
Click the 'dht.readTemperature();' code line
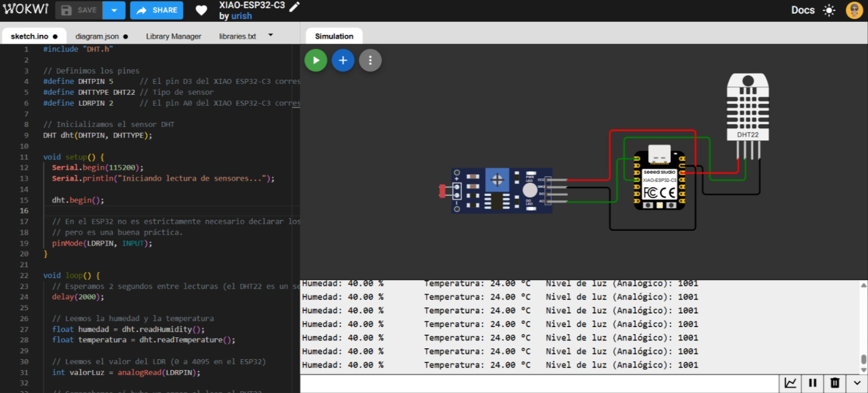click(x=144, y=340)
